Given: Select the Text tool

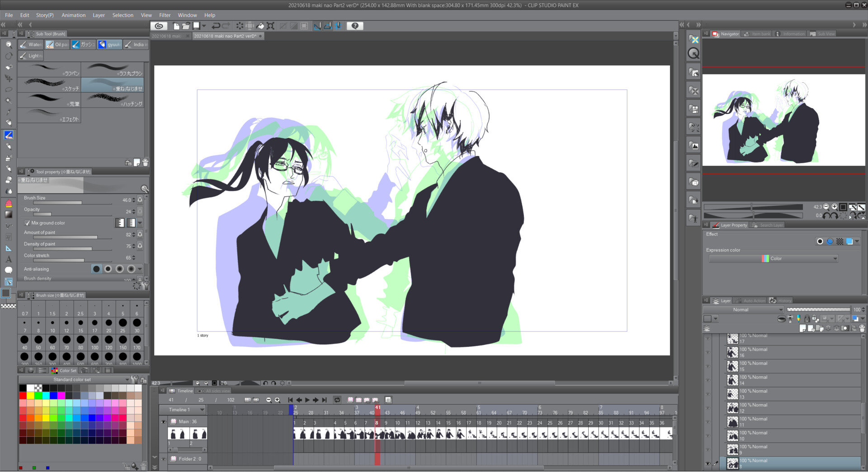Looking at the screenshot, I should pos(8,259).
